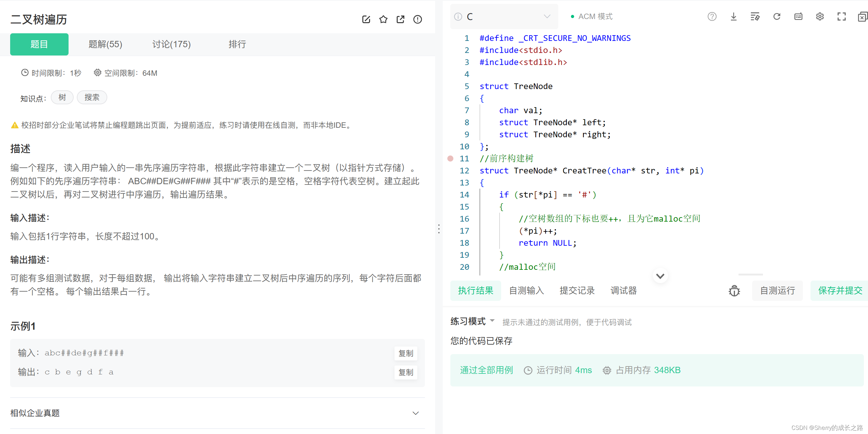
Task: Click the download code icon
Action: 733,16
